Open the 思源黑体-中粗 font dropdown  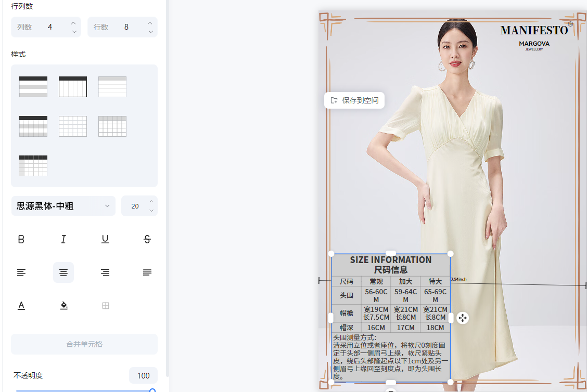(x=63, y=206)
